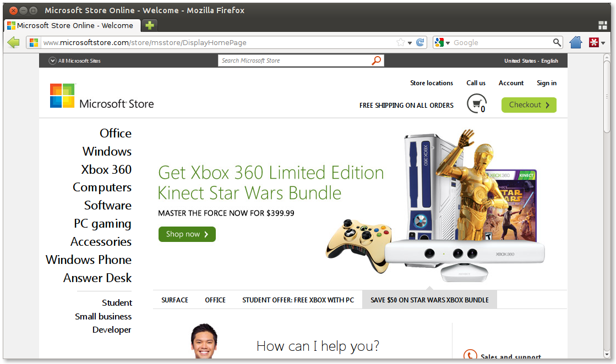Open the Accessories category

pos(101,241)
